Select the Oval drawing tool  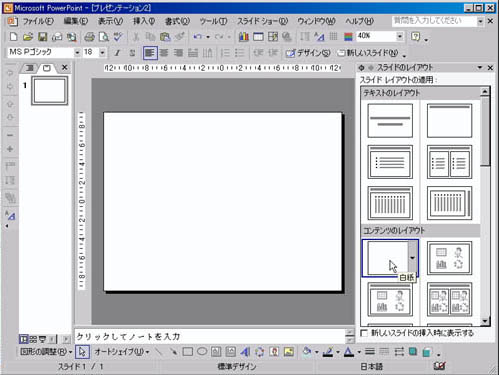202,352
